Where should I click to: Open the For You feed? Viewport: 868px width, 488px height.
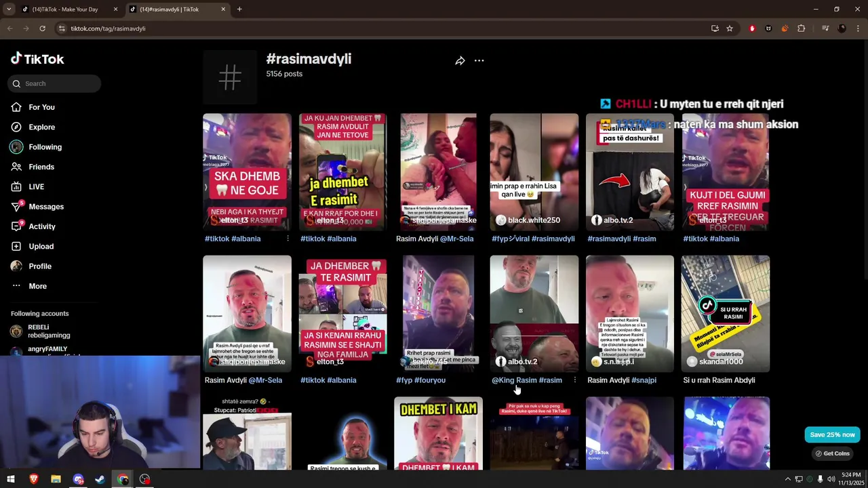(x=41, y=107)
